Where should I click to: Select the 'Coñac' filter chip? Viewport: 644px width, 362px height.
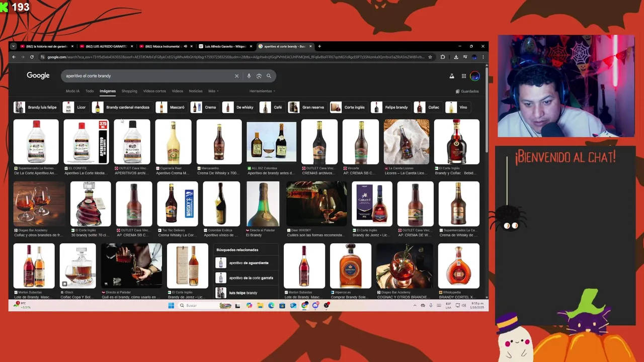coord(428,107)
